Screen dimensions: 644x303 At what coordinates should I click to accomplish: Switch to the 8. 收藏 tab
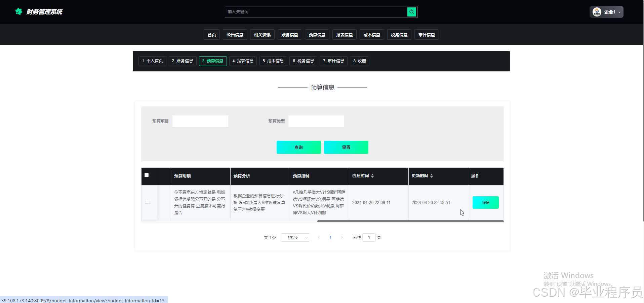[360, 61]
